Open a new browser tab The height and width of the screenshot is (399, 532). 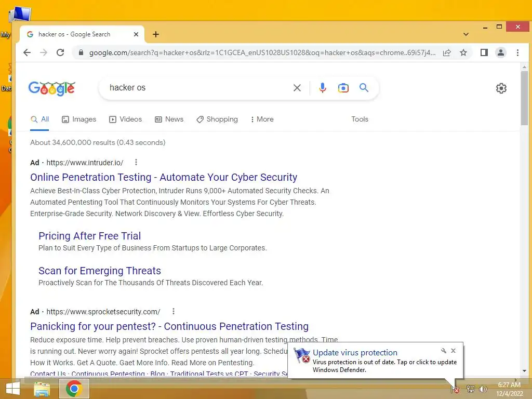156,34
